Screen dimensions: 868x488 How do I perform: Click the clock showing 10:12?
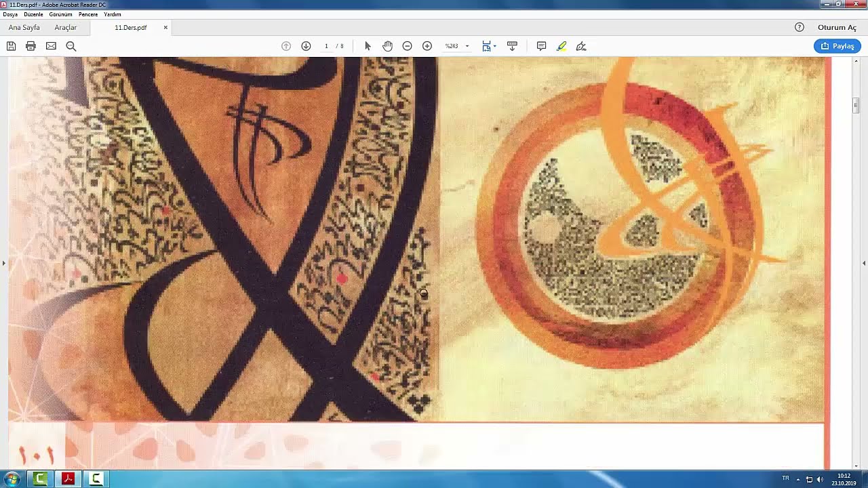[844, 479]
